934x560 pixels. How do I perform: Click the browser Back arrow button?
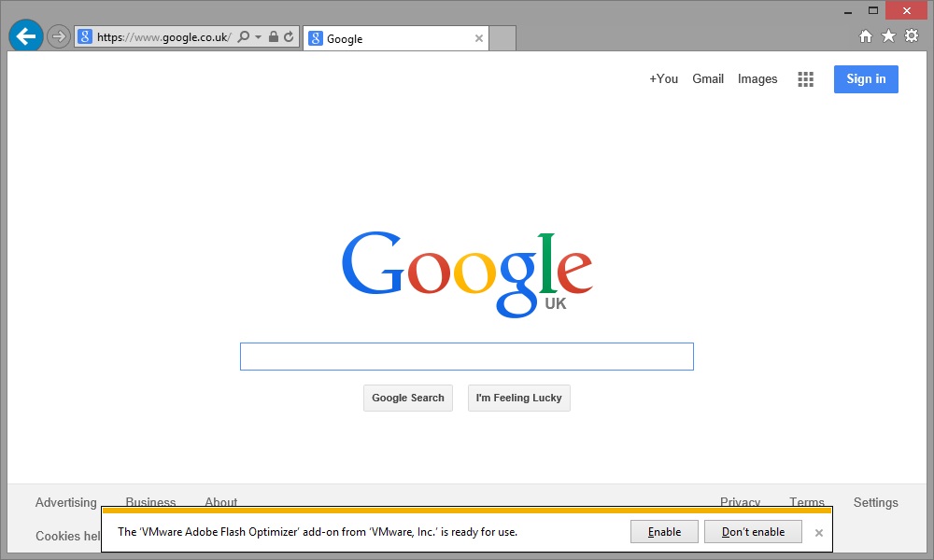[x=25, y=36]
